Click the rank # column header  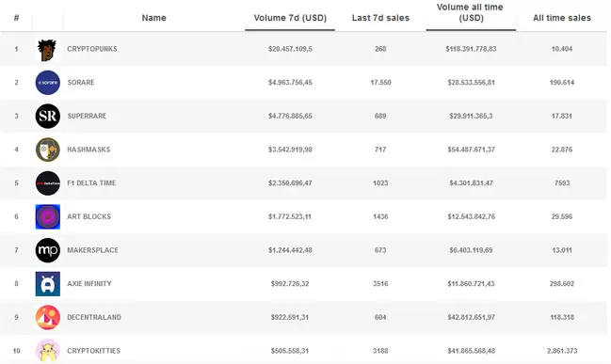tap(16, 18)
